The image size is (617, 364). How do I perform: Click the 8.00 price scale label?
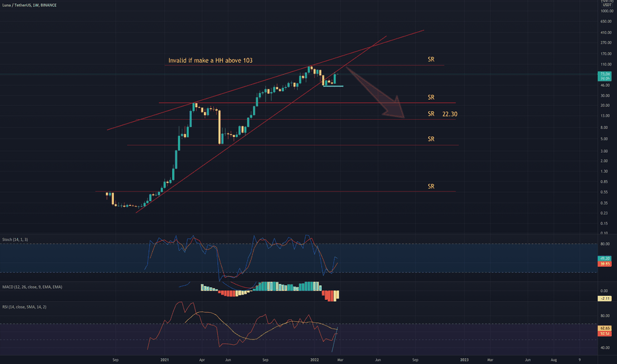[605, 128]
